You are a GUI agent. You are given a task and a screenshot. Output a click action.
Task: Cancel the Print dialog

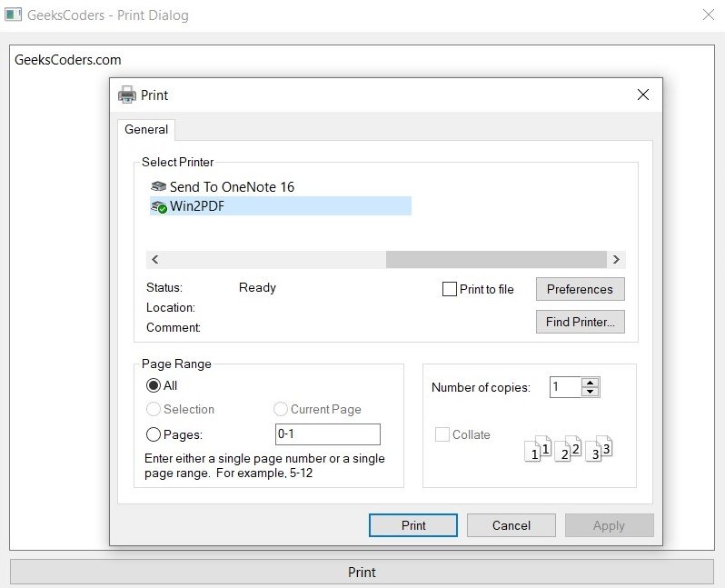(511, 525)
